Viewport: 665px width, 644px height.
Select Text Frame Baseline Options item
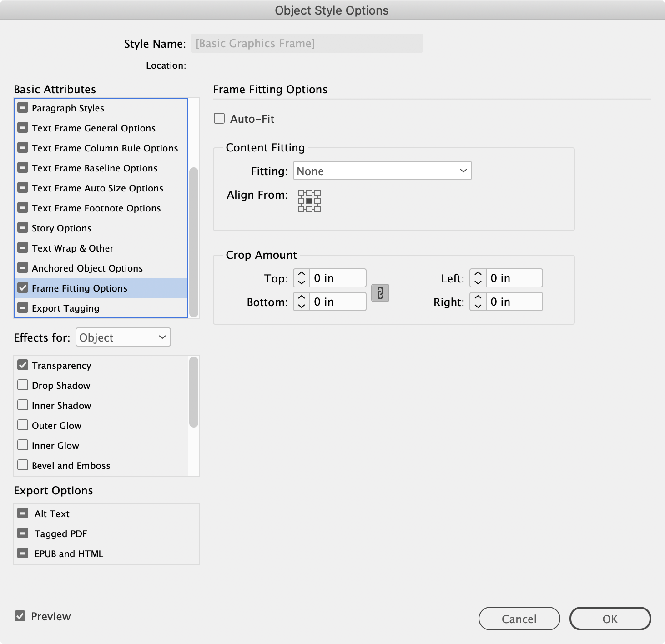101,168
